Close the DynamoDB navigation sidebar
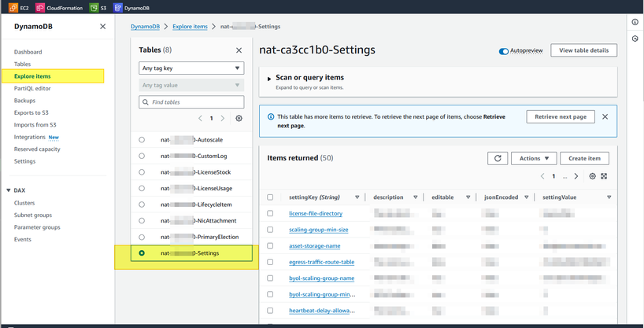Image resolution: width=644 pixels, height=328 pixels. pyautogui.click(x=102, y=27)
